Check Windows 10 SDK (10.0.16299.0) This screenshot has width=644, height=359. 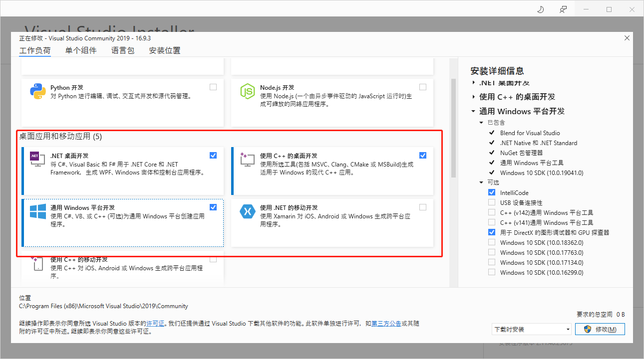(x=492, y=272)
